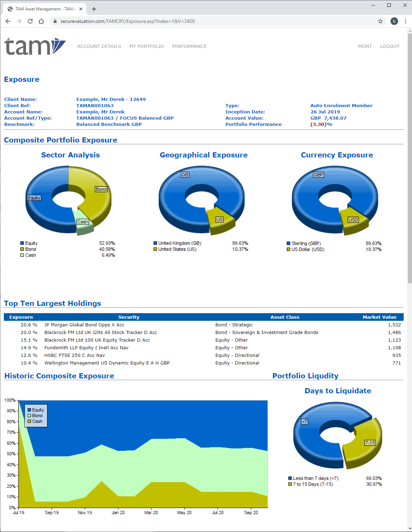Select Fundsmith LLP Equity I Instl Acc Nav

pos(86,348)
